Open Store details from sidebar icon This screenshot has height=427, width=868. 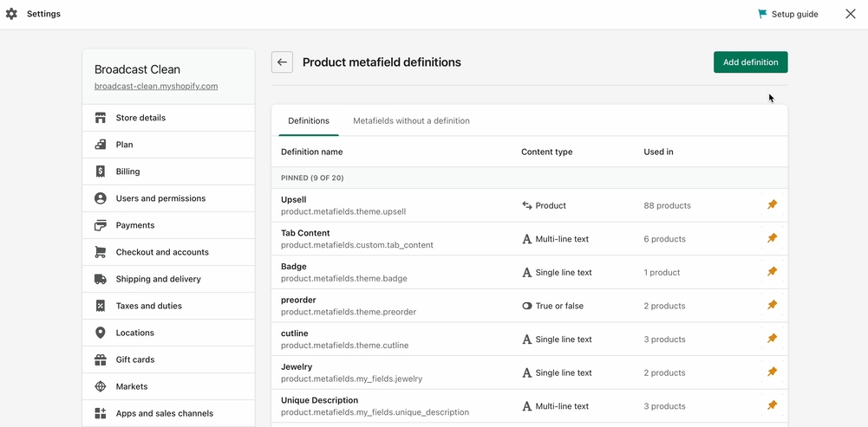coord(101,118)
